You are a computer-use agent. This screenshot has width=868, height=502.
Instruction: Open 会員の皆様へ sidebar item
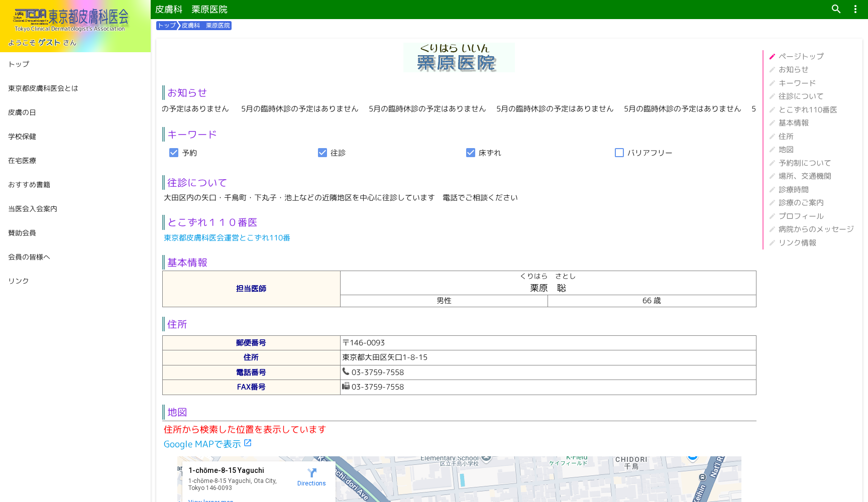coord(75,257)
